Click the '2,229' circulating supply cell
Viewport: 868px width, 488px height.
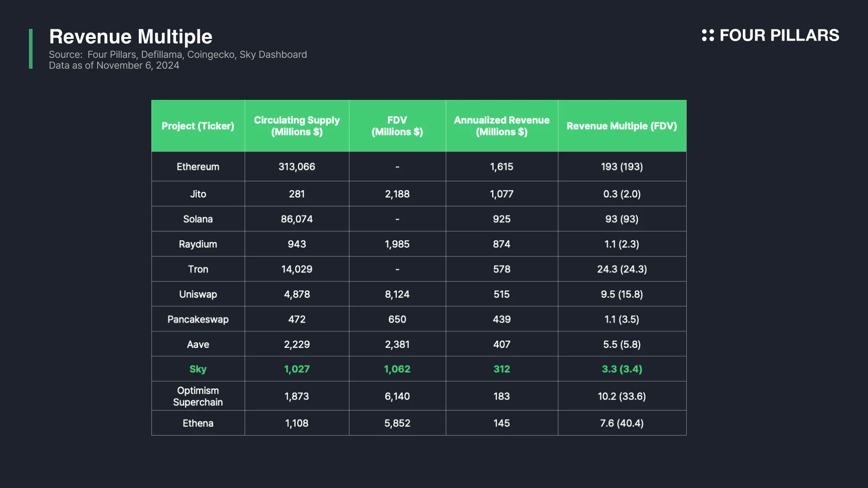tap(297, 344)
